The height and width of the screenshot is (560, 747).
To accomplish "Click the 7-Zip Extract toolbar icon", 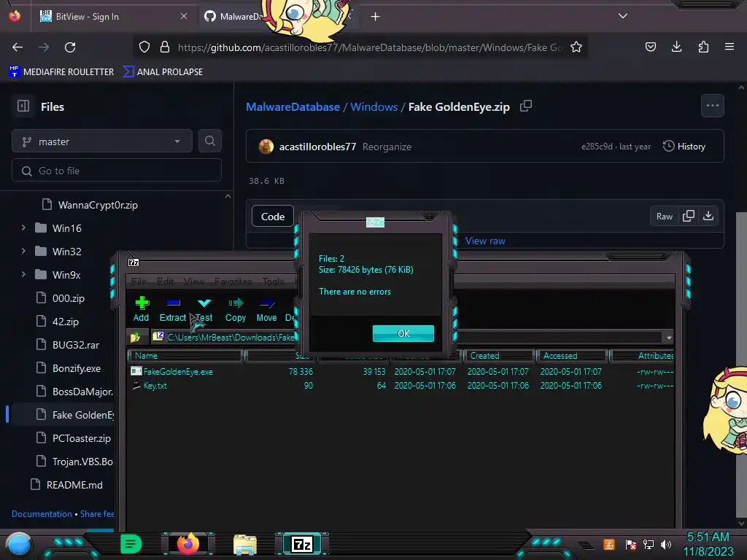I will pyautogui.click(x=172, y=308).
